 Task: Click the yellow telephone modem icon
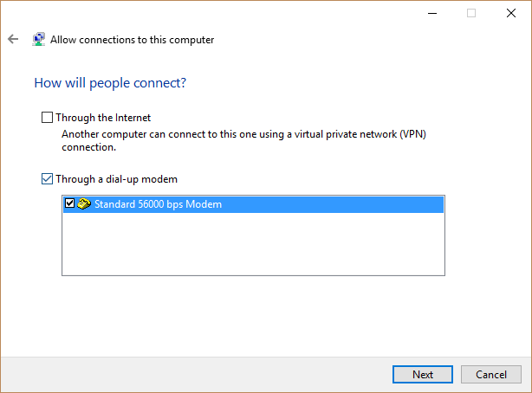(84, 203)
